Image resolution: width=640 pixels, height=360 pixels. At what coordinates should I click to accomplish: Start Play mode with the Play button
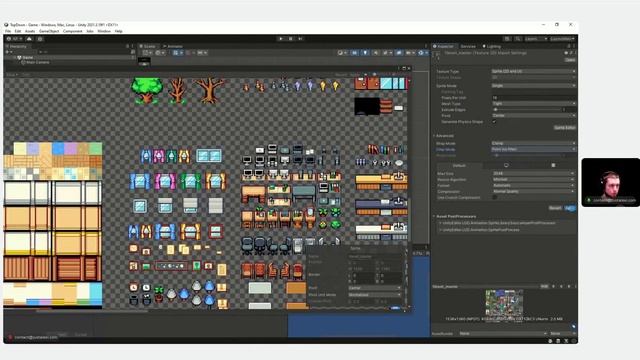(281, 39)
